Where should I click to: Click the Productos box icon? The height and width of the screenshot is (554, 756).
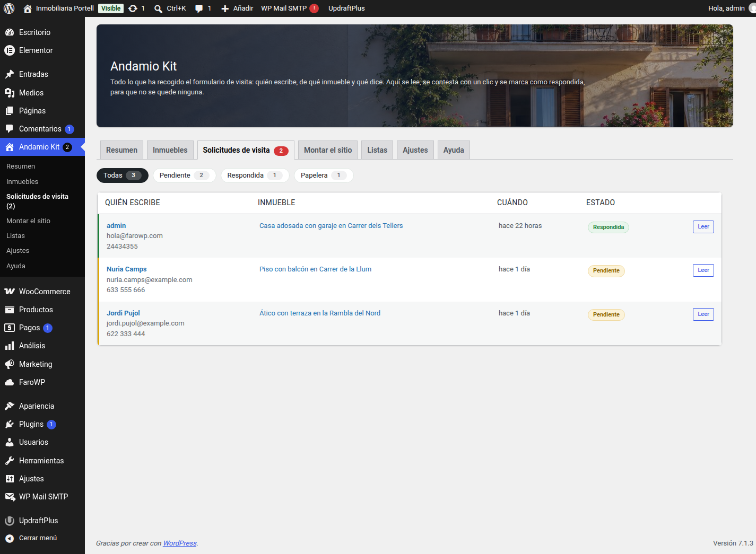click(x=10, y=310)
